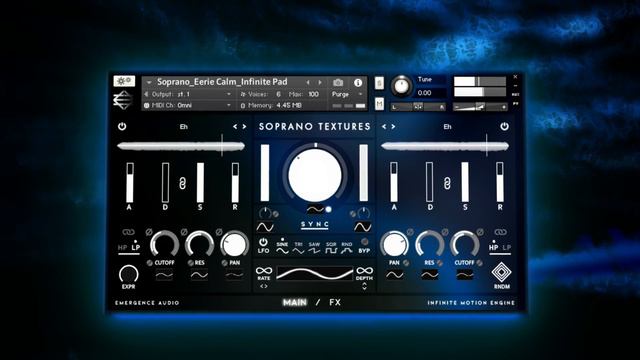Viewport: 640px width, 360px height.
Task: Click left layer Release slider
Action: pos(236,182)
